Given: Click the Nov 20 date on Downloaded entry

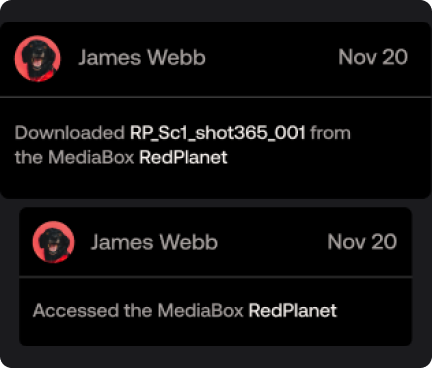Looking at the screenshot, I should (x=373, y=57).
